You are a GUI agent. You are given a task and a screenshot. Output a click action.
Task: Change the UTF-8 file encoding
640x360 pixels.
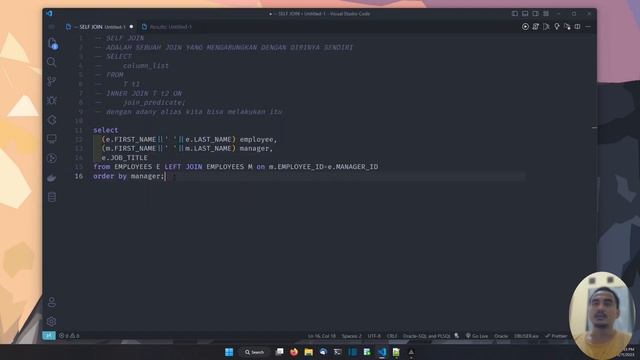[374, 336]
